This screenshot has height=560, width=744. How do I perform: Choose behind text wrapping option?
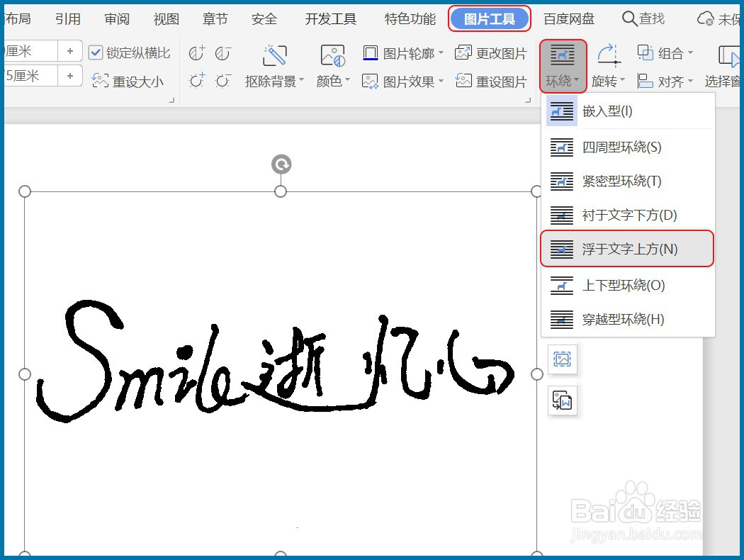[628, 215]
